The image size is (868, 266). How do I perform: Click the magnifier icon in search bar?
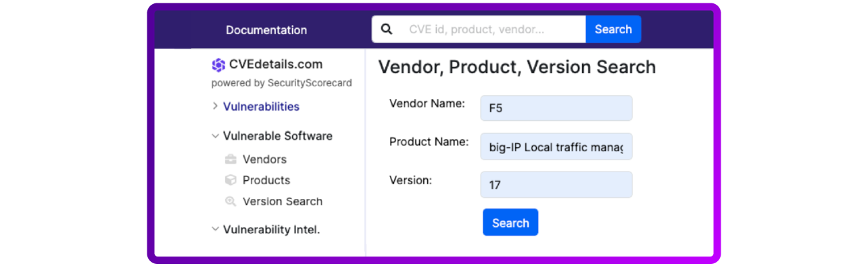point(387,29)
